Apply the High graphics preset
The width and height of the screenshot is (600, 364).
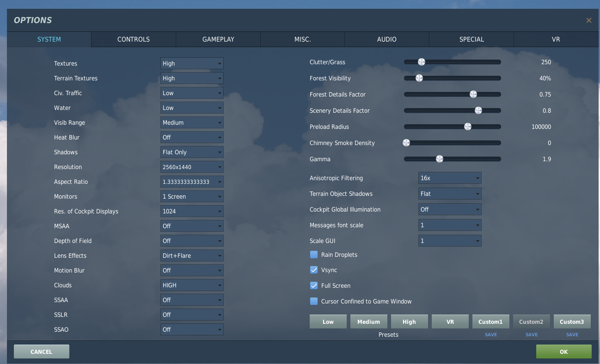pos(410,322)
